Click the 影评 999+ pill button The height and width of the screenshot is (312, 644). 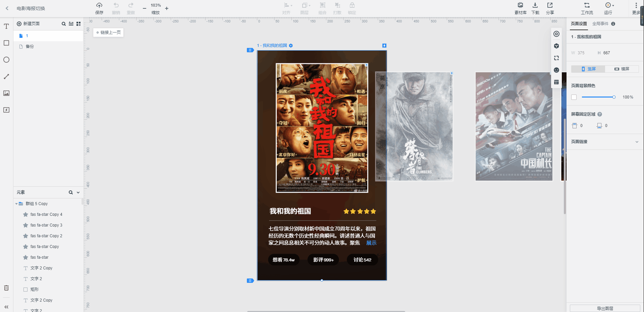(x=323, y=260)
